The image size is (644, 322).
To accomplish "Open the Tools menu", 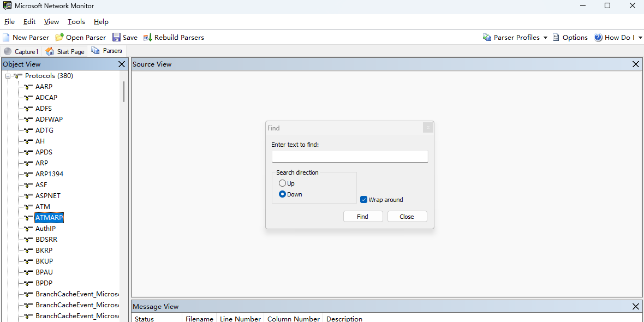I will coord(76,22).
